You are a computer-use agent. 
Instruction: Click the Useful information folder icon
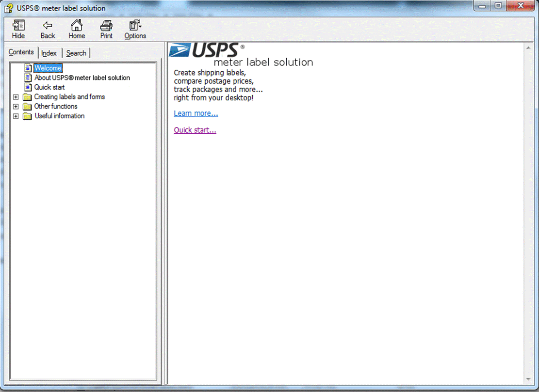tap(27, 116)
